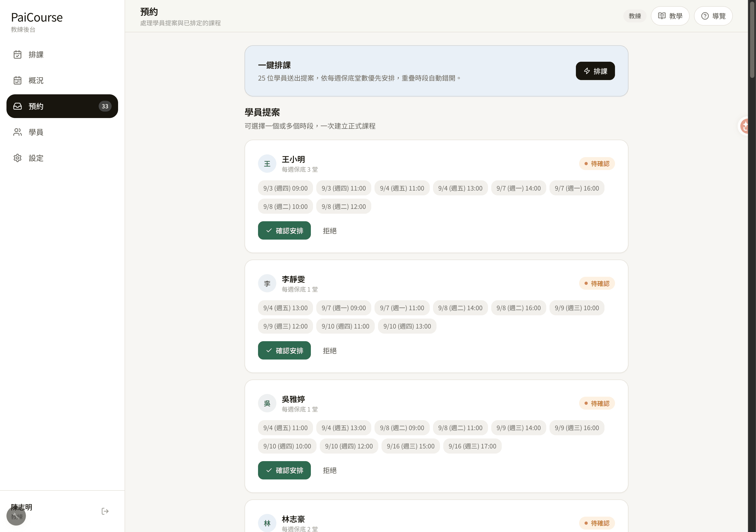
Task: Select 李靜雯's 9/10 (週四) 13:00 slot
Action: pos(407,326)
